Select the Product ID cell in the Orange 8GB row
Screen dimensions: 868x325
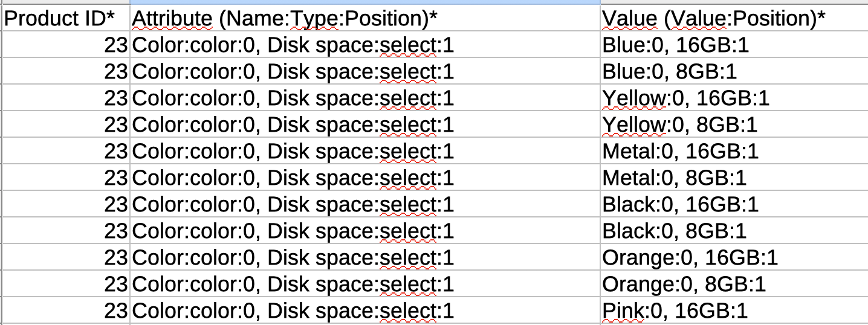(65, 285)
